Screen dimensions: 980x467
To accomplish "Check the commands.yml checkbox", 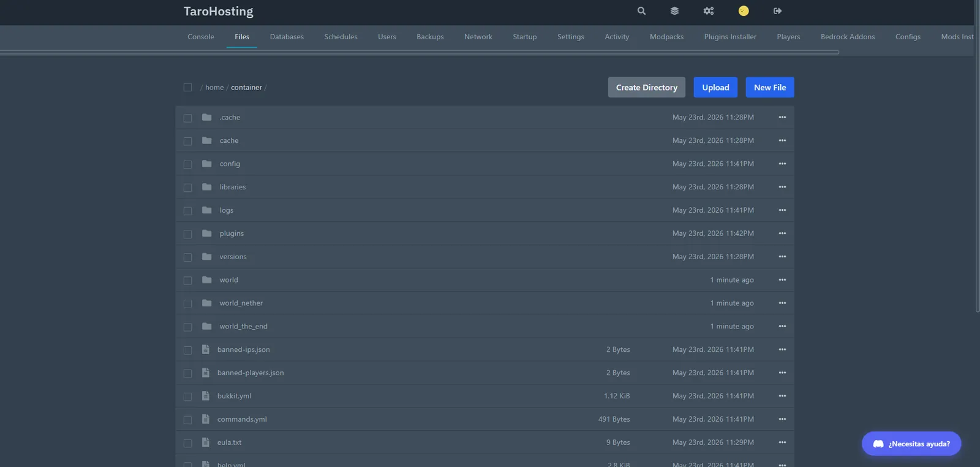I will coord(188,420).
